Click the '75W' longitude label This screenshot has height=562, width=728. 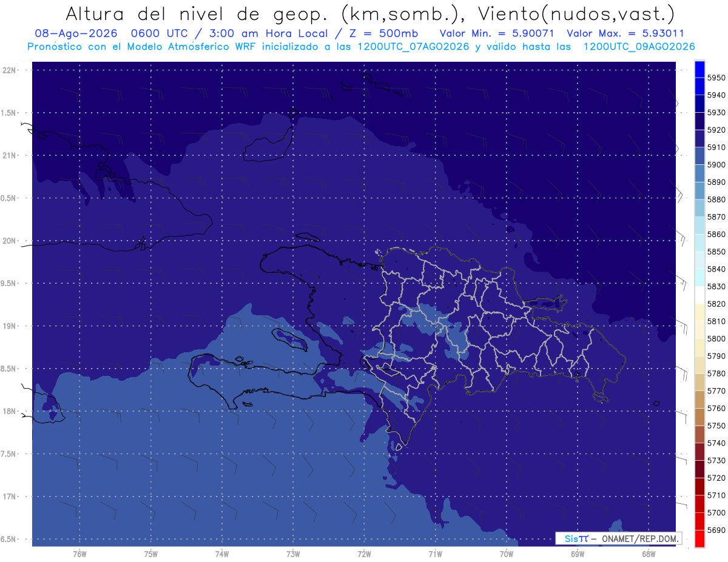tap(151, 554)
